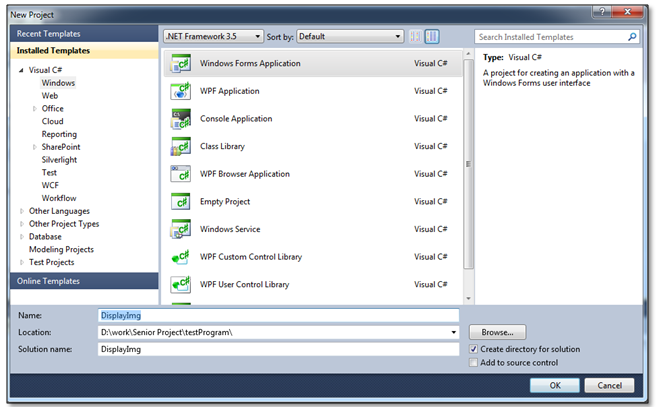Open the Recent Templates section
The width and height of the screenshot is (656, 407).
tap(84, 33)
